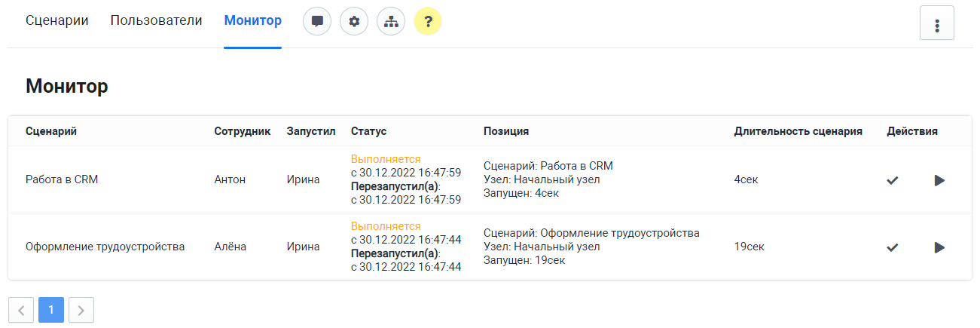Mark 'Работа в CRM' scenario as complete
Image resolution: width=980 pixels, height=328 pixels.
pyautogui.click(x=893, y=180)
